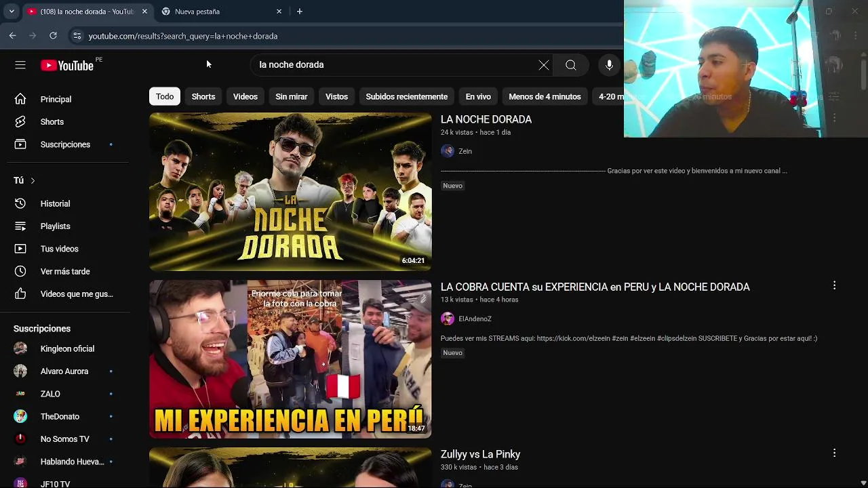
Task: Open the site information icon in the address bar
Action: click(77, 36)
